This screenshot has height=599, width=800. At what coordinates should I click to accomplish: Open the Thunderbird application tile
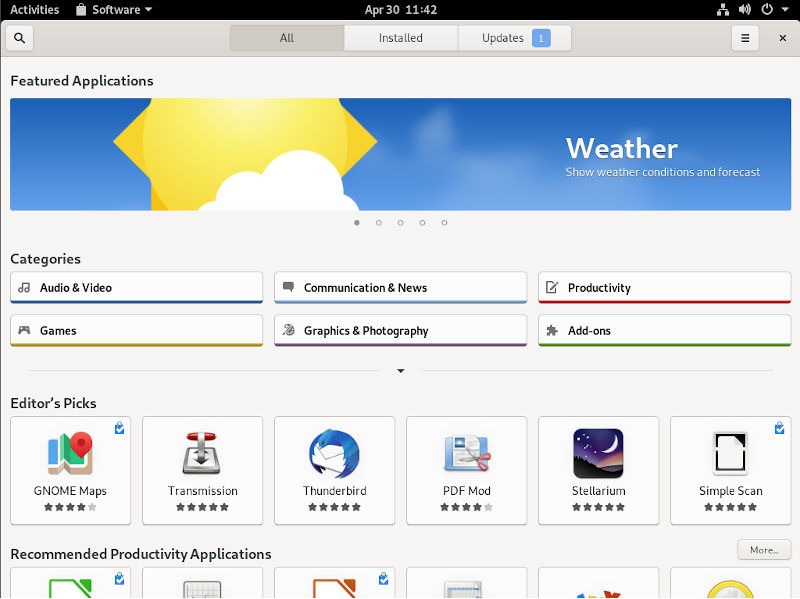tap(334, 470)
